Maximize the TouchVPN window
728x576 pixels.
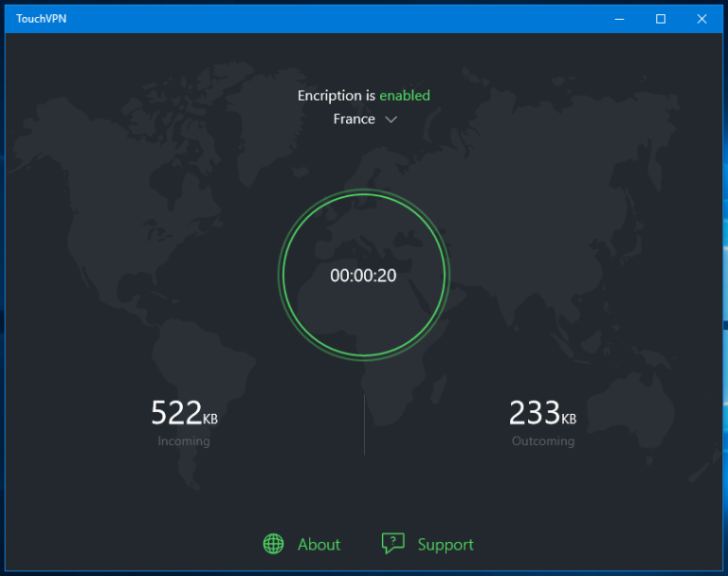661,19
